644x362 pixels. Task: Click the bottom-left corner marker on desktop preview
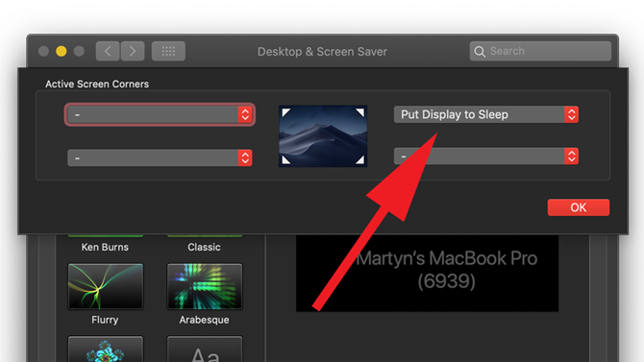point(285,160)
